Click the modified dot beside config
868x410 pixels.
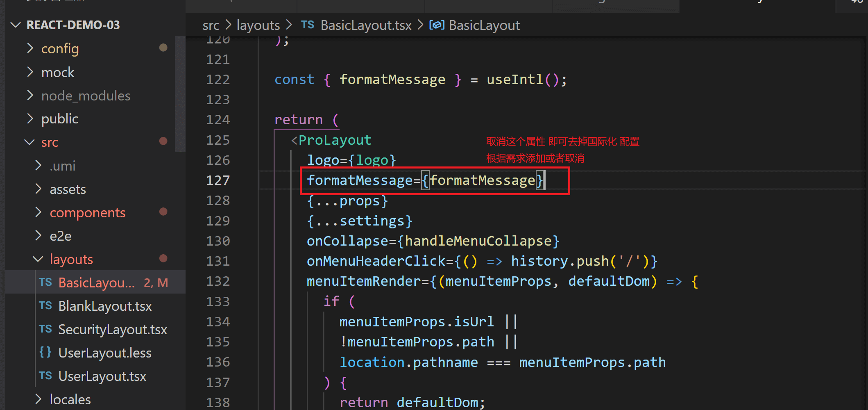[163, 48]
